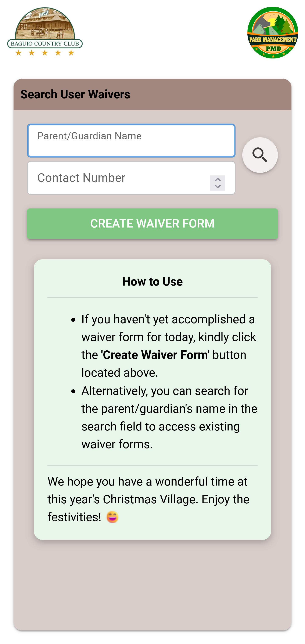Decrease Contact Number with the down arrow
The image size is (305, 644).
tap(218, 186)
